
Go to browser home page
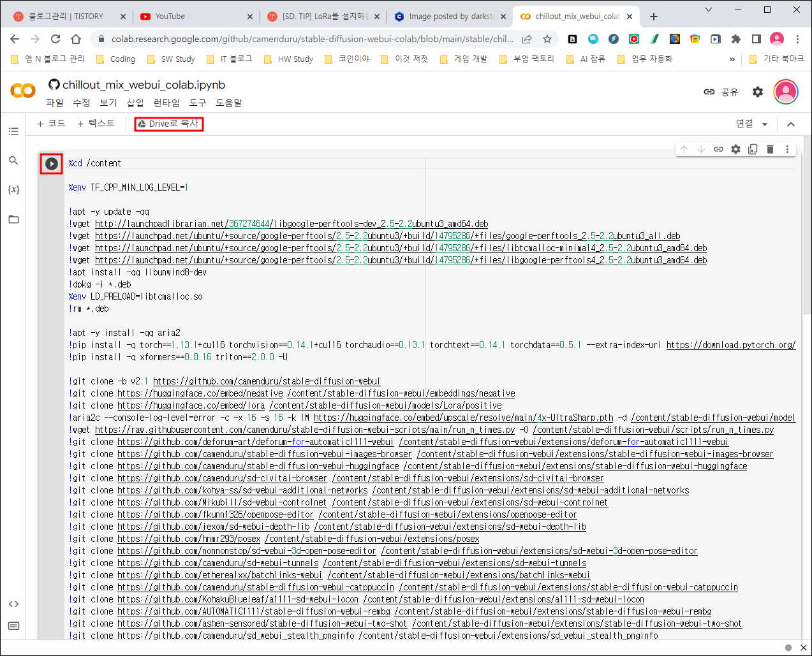76,39
